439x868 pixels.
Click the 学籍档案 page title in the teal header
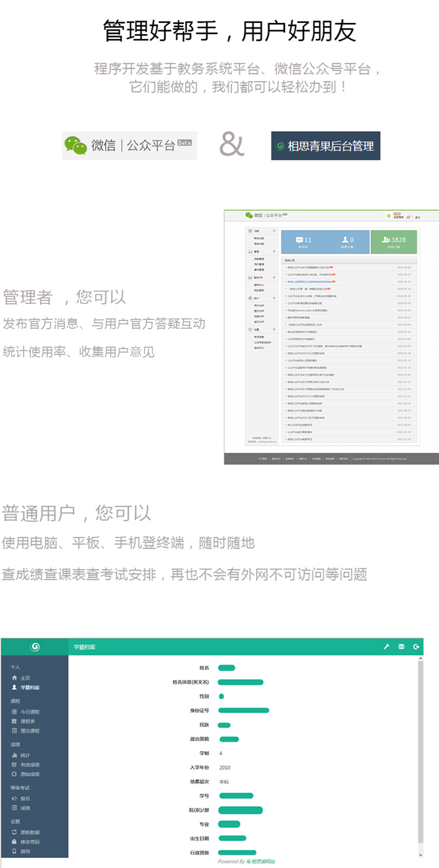(85, 647)
